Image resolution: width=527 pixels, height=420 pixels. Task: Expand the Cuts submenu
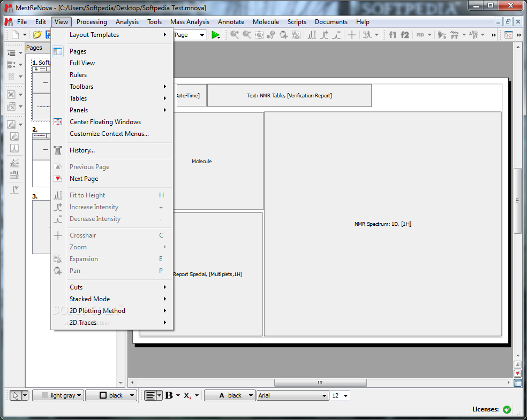point(112,287)
